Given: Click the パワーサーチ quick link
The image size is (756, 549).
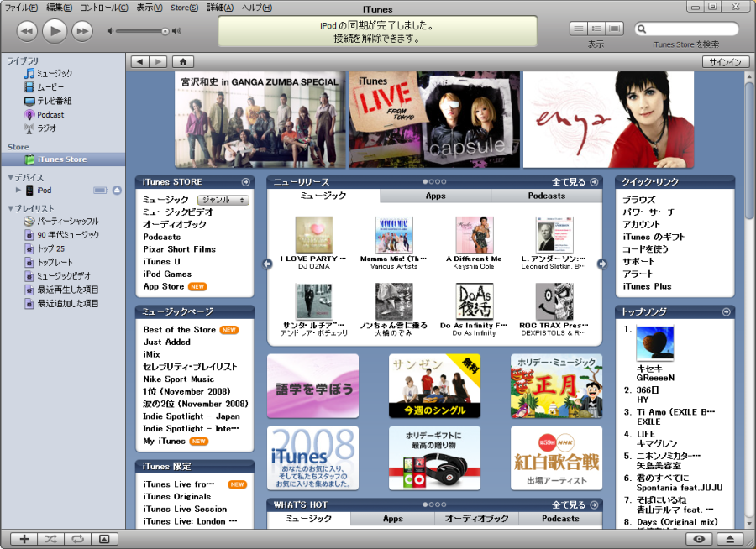Looking at the screenshot, I should (x=648, y=212).
